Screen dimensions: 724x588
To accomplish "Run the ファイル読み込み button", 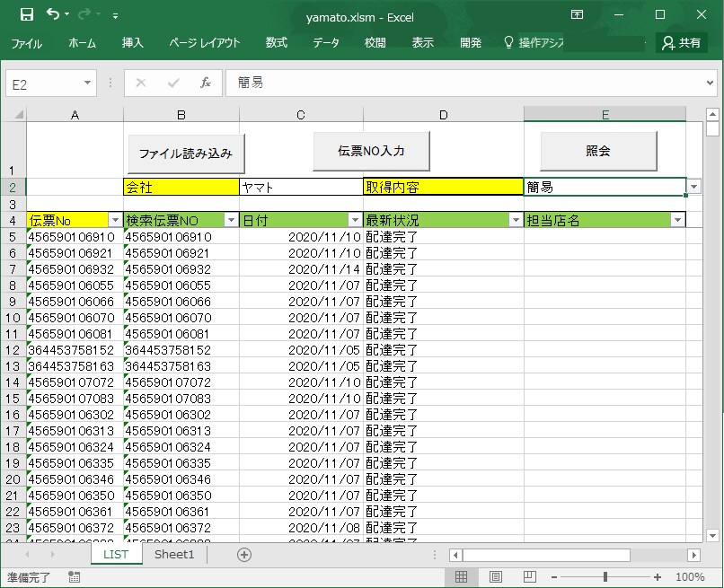I will (186, 154).
